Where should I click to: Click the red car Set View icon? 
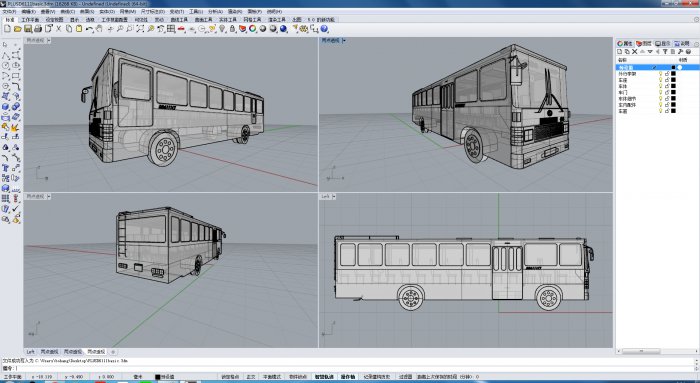181,29
